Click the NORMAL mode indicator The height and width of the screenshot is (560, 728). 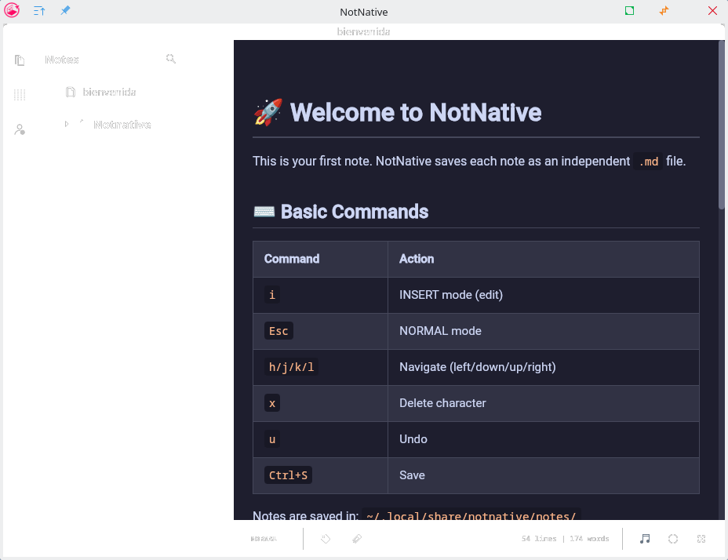point(264,539)
